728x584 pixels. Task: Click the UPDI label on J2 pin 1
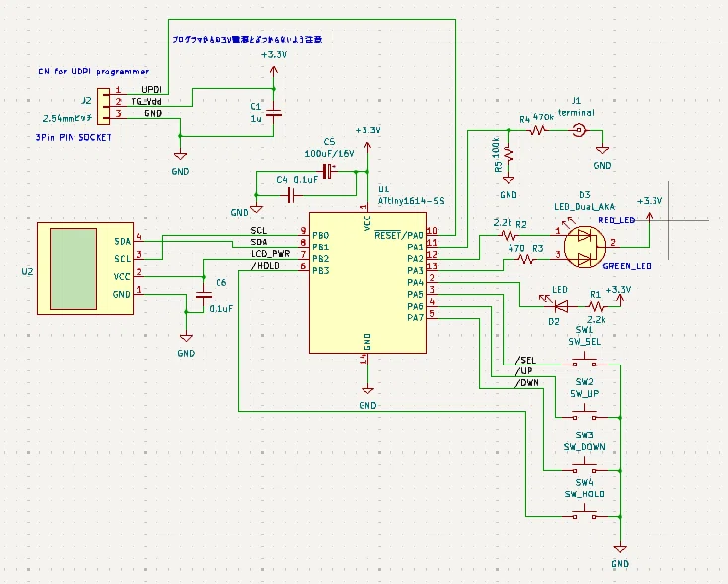click(x=151, y=90)
